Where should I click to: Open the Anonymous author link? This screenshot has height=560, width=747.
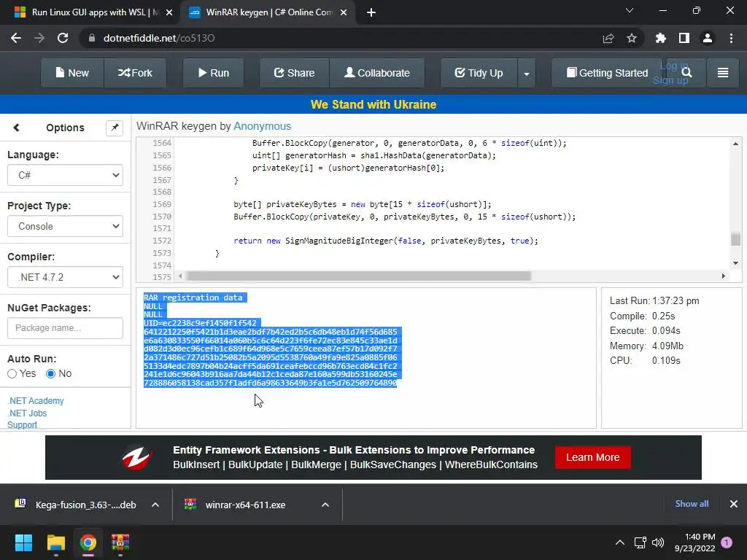point(262,126)
